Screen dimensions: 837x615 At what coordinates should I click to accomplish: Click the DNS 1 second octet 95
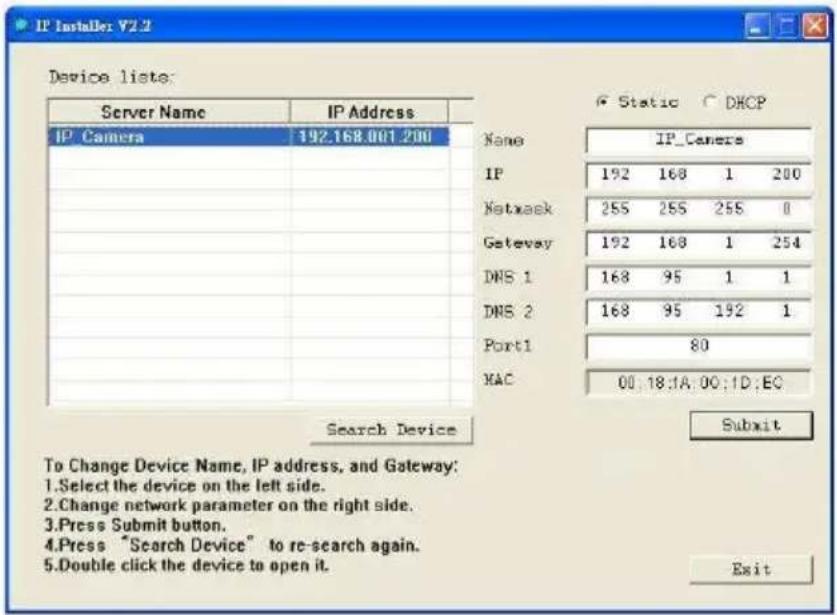click(x=672, y=277)
